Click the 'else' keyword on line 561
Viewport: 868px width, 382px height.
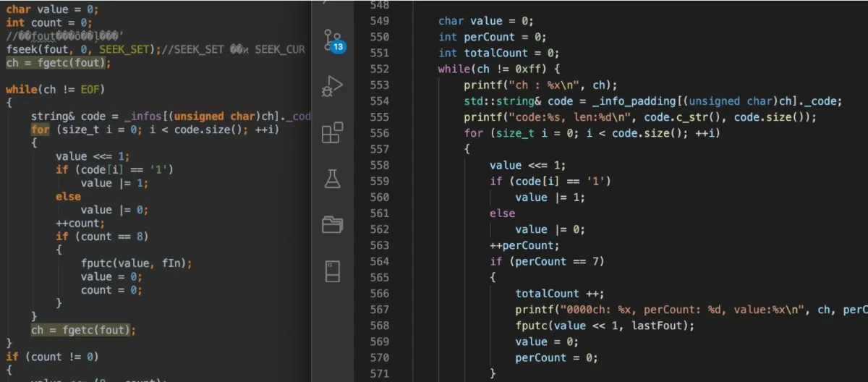point(502,213)
